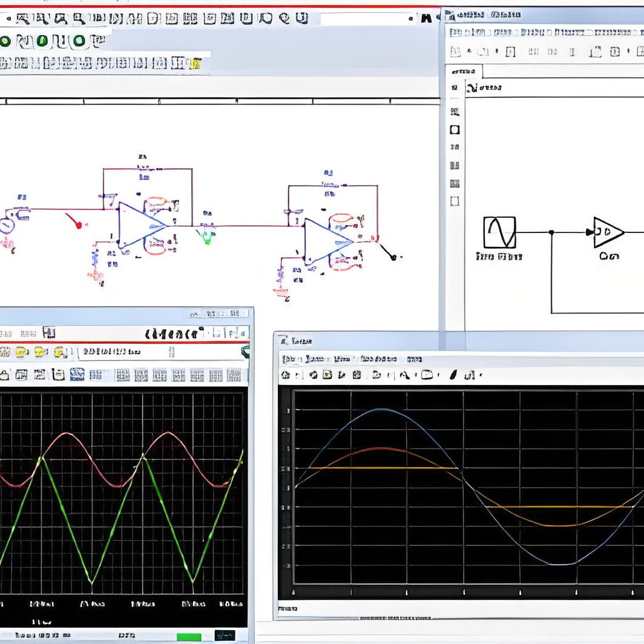Open the dropdown field in the top schematic toolbar

pyautogui.click(x=367, y=19)
